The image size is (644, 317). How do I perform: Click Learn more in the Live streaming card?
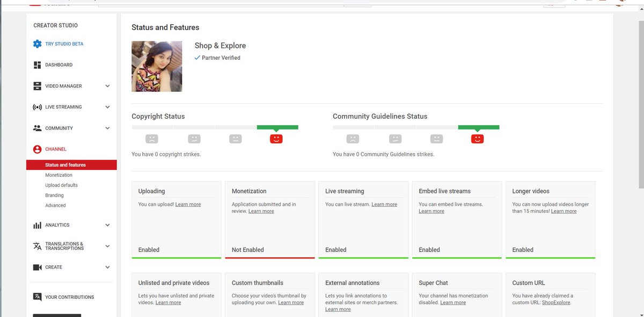point(384,204)
